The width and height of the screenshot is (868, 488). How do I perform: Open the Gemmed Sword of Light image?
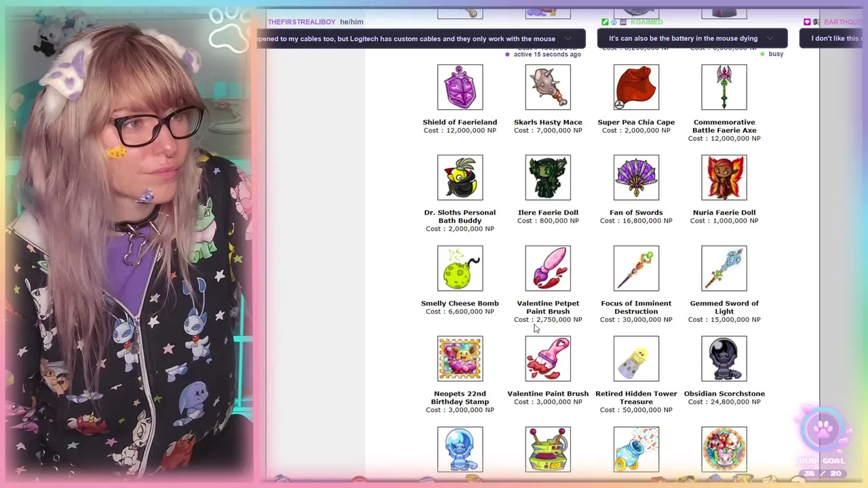[x=724, y=268]
